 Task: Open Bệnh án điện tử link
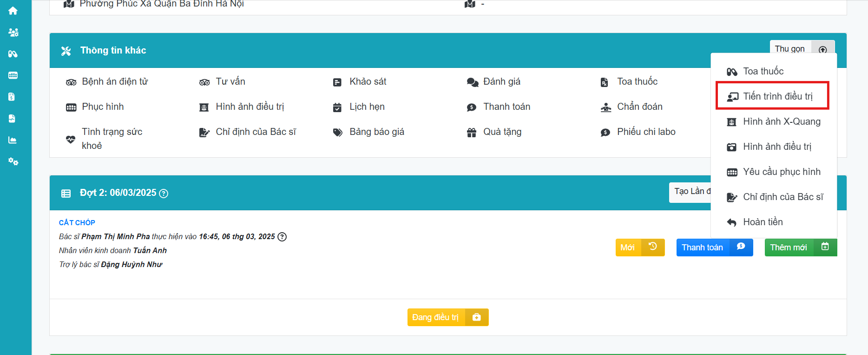click(114, 82)
